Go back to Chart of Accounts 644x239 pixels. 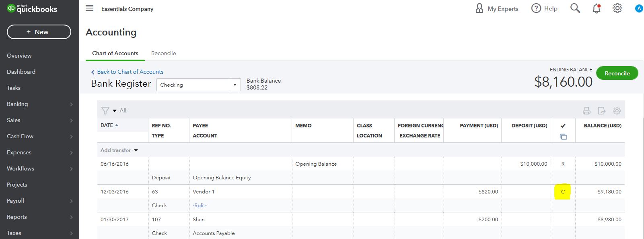(x=130, y=72)
